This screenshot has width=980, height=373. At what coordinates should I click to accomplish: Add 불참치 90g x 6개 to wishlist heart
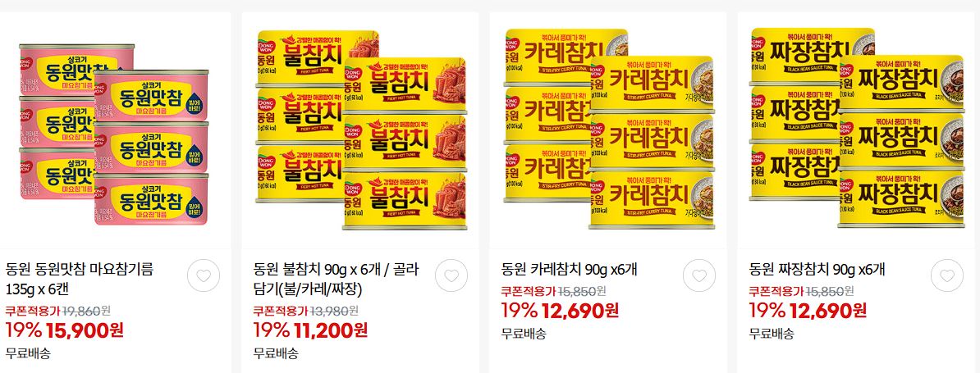pyautogui.click(x=451, y=275)
